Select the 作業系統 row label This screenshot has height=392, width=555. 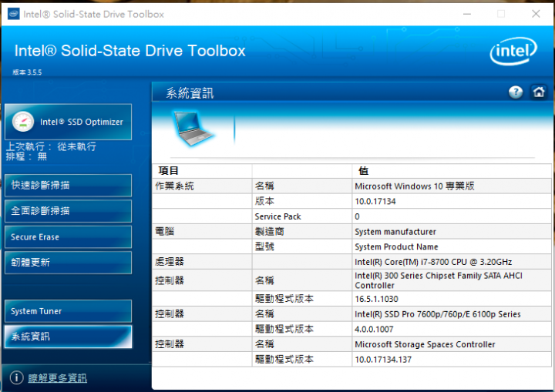tap(174, 186)
